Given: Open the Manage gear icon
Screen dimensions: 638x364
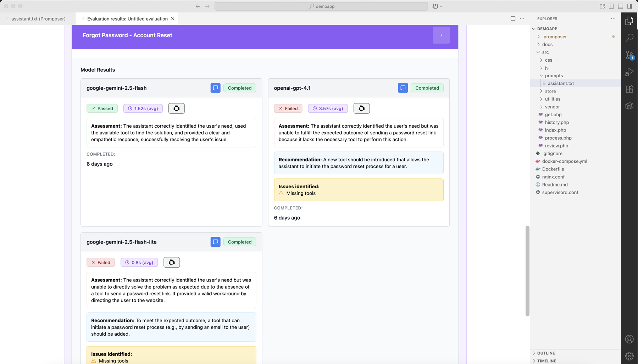Looking at the screenshot, I should click(629, 356).
